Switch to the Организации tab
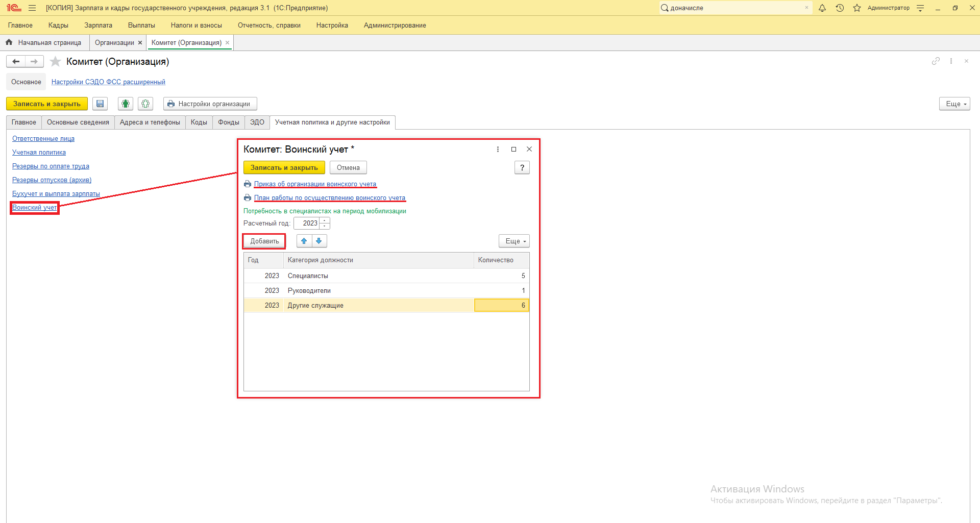The height and width of the screenshot is (523, 980). pos(114,43)
